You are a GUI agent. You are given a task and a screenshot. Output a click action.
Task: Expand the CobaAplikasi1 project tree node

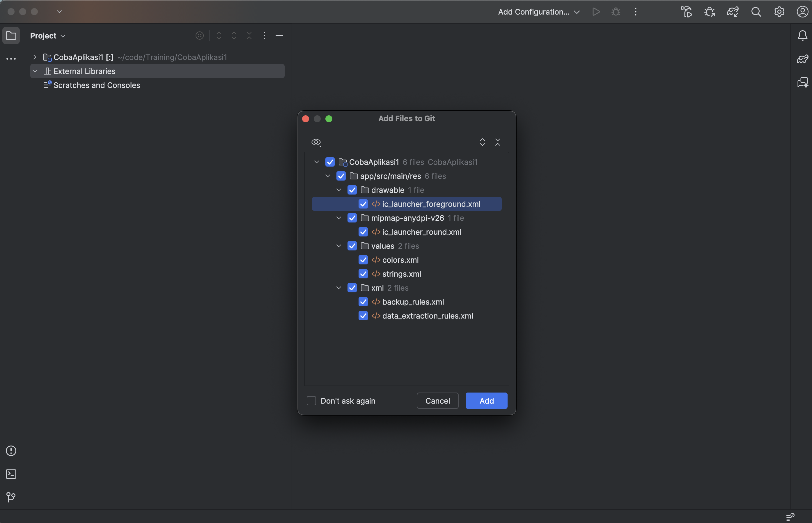35,57
